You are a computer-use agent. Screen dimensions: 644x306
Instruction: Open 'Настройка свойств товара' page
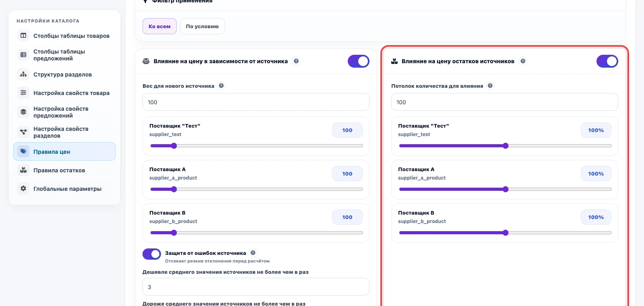(x=64, y=93)
